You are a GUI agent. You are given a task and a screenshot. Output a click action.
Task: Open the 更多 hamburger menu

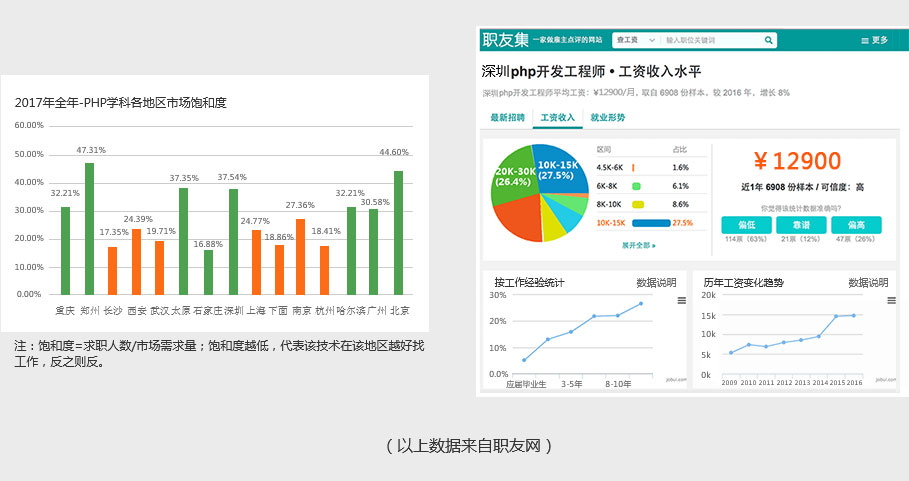tap(874, 40)
